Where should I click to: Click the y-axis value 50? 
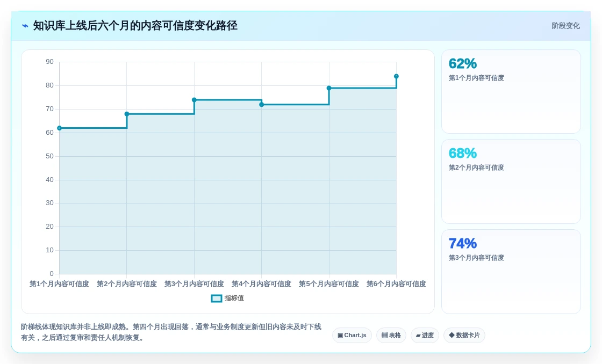pyautogui.click(x=49, y=156)
